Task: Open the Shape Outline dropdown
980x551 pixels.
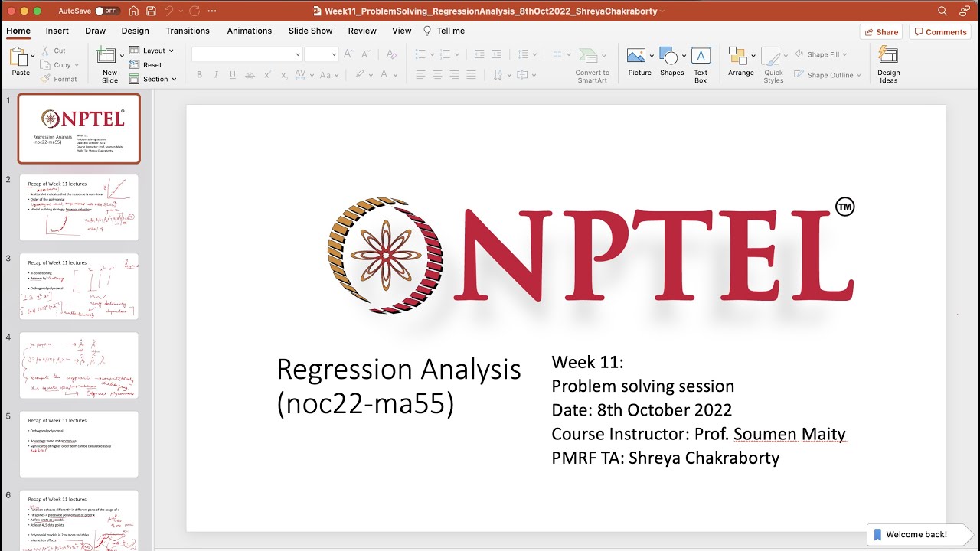Action: 827,75
